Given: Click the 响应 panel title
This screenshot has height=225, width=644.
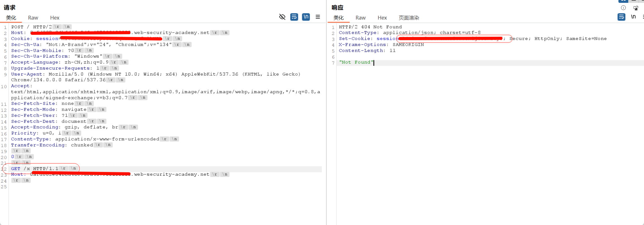Looking at the screenshot, I should [x=337, y=8].
